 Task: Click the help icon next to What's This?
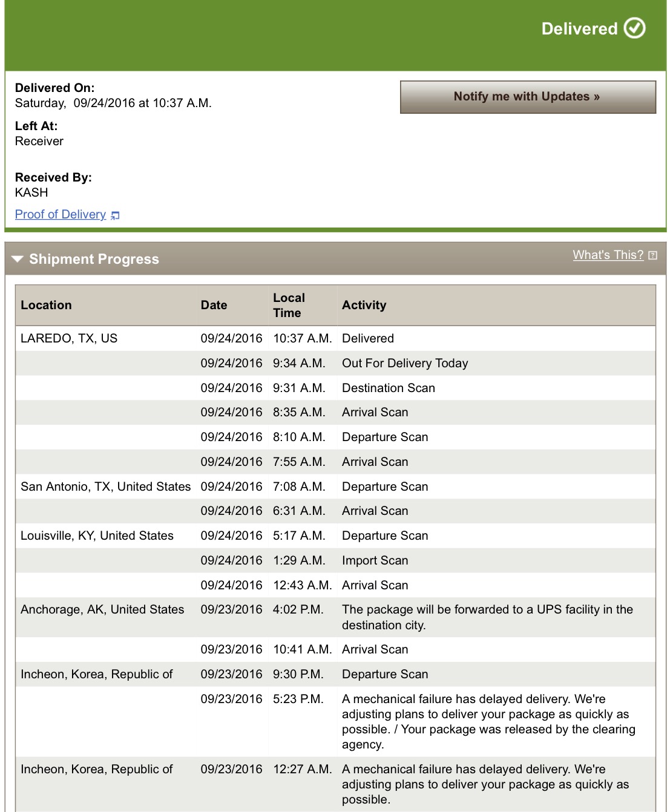(x=652, y=255)
